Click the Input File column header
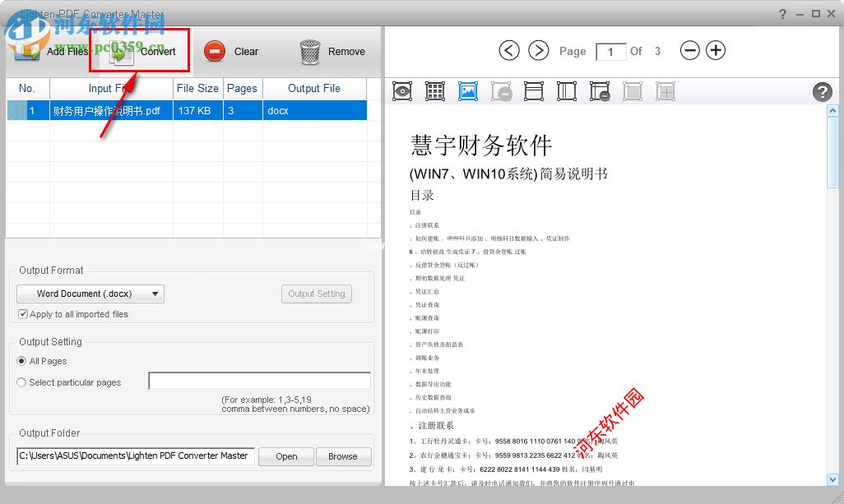Viewport: 844px width, 504px height. click(x=111, y=88)
